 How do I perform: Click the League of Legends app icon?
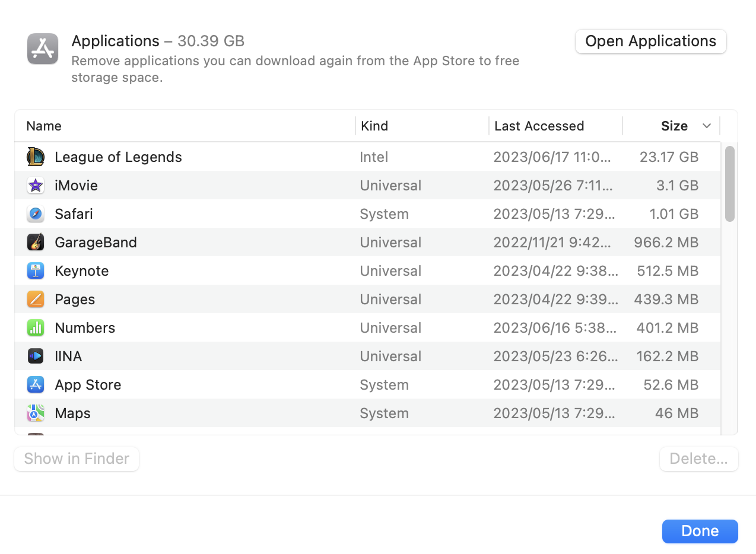click(36, 157)
